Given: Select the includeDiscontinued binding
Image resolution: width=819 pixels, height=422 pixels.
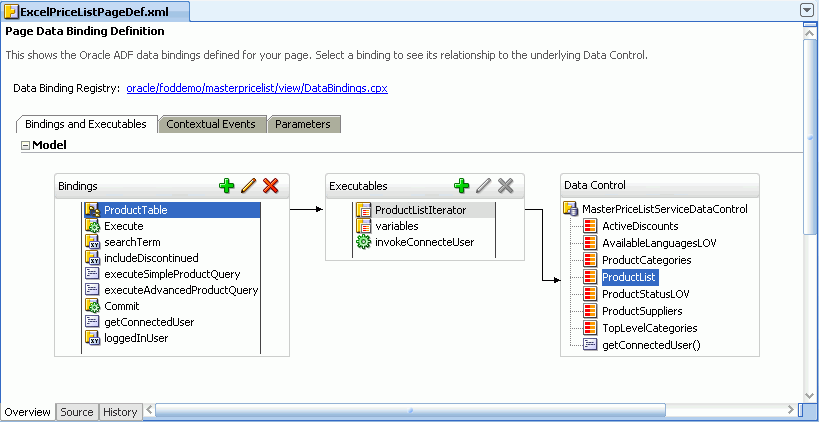Looking at the screenshot, I should tap(151, 258).
